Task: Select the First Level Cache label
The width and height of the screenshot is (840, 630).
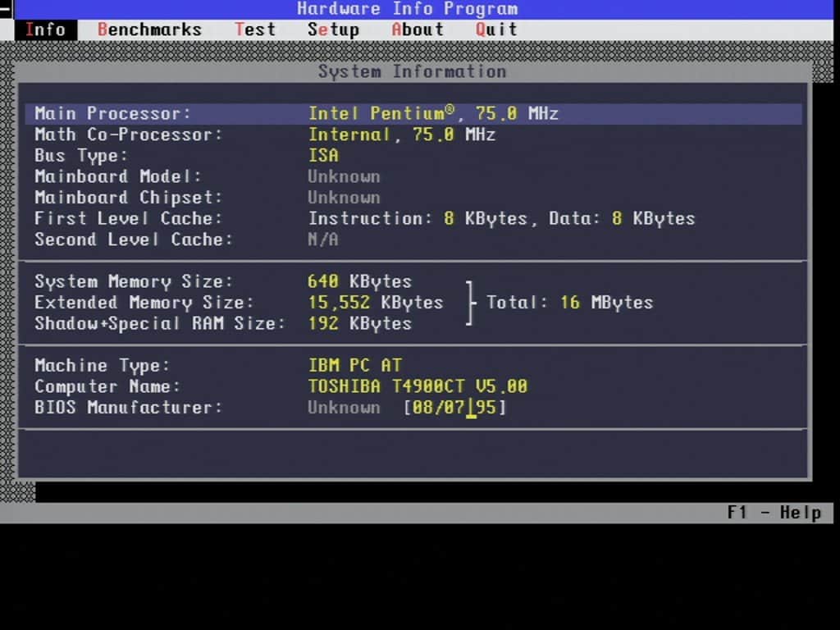Action: point(128,218)
